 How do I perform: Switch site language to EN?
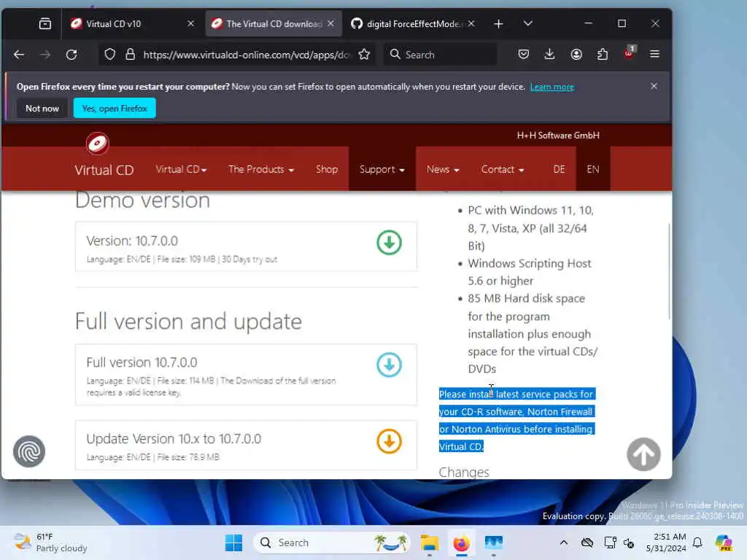point(592,169)
